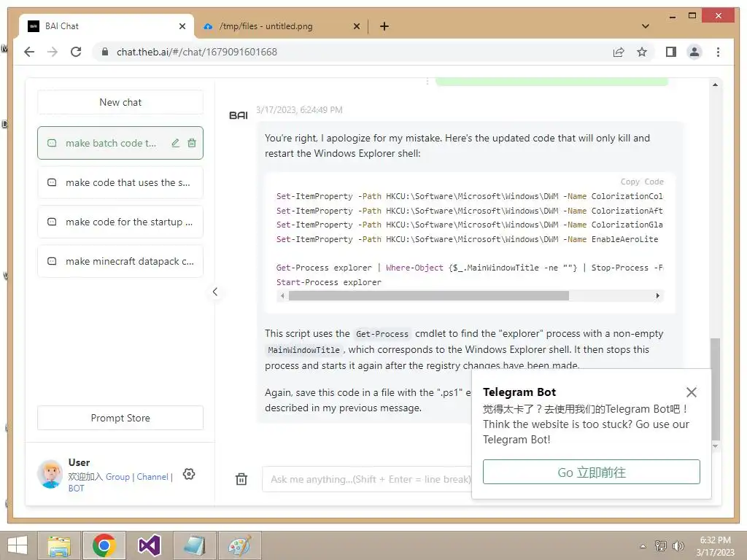Click the User avatar image

(50, 474)
